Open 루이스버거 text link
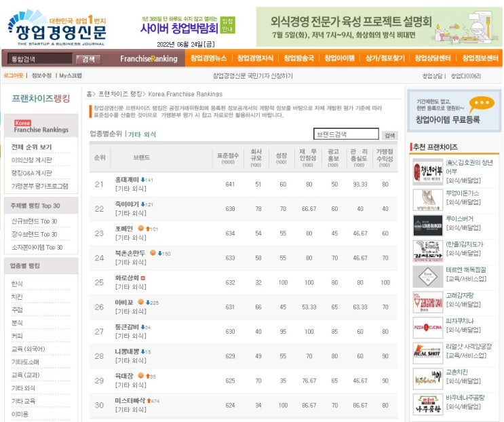This screenshot has width=504, height=422. (x=459, y=218)
